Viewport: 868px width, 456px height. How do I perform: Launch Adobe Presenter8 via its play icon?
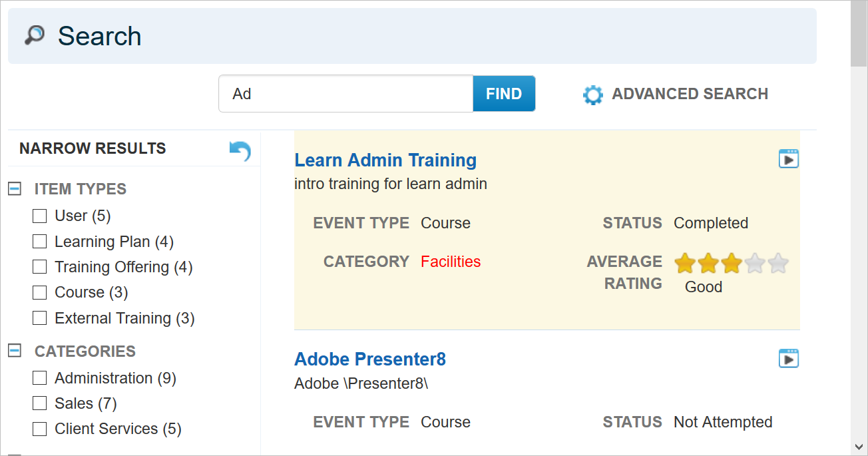(788, 358)
